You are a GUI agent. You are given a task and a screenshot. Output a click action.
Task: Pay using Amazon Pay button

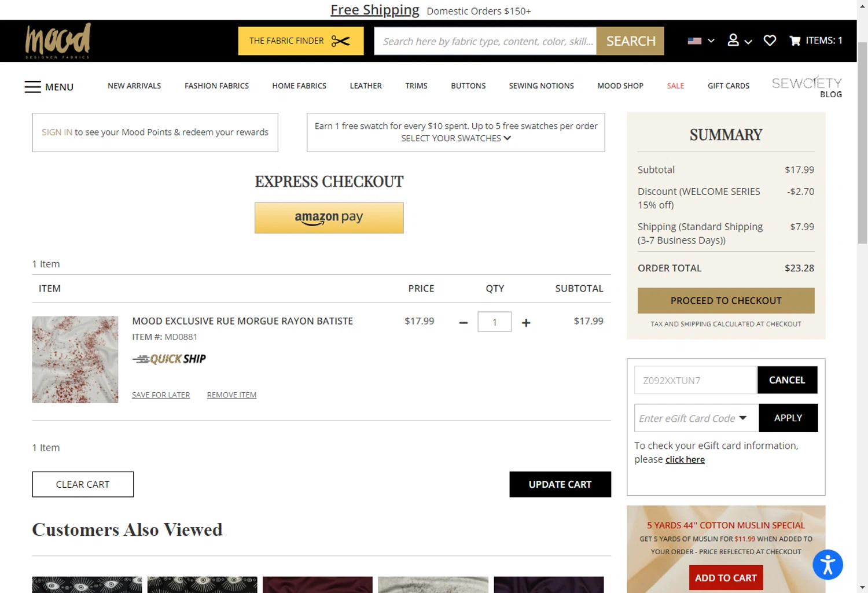pos(329,218)
